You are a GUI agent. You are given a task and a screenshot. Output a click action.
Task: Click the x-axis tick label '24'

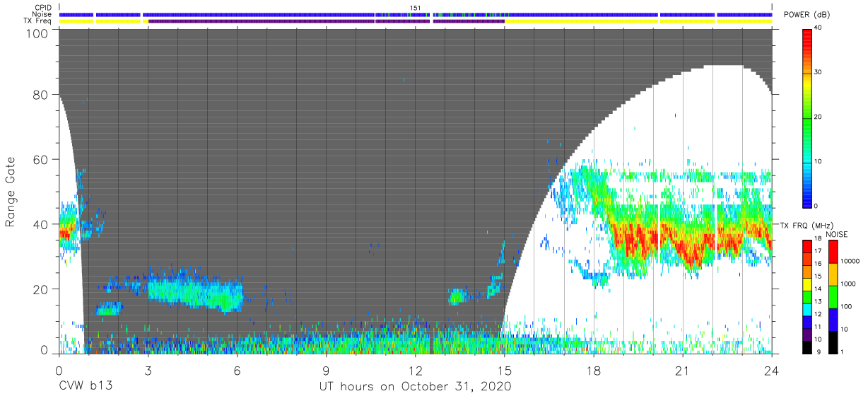point(772,369)
